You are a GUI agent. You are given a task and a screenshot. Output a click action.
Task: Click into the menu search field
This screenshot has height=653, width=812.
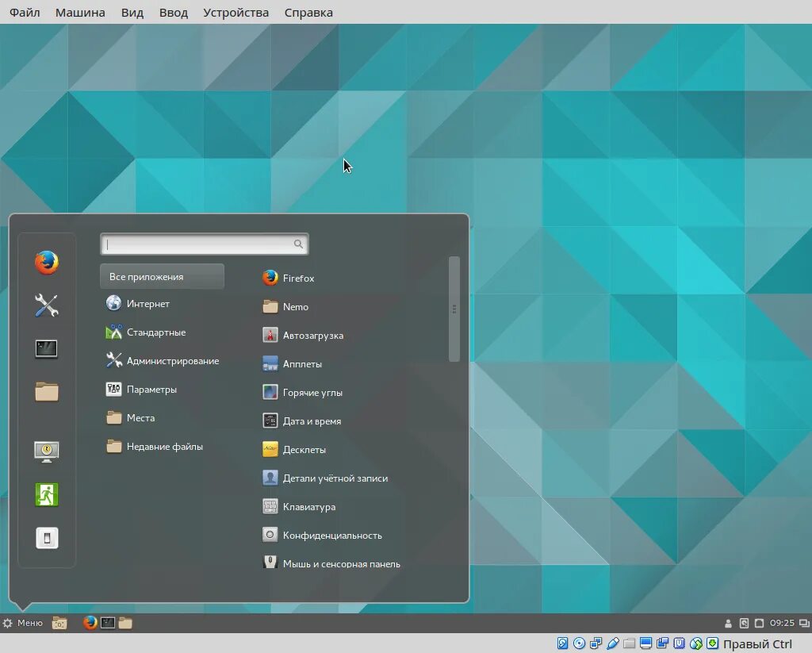[204, 244]
